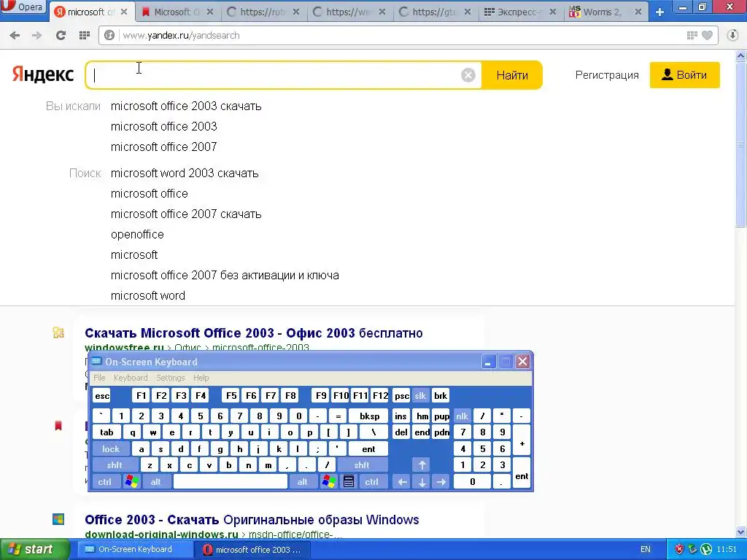Open the Keyboard menu of On-Screen Keyboard
The width and height of the screenshot is (747, 560).
131,378
